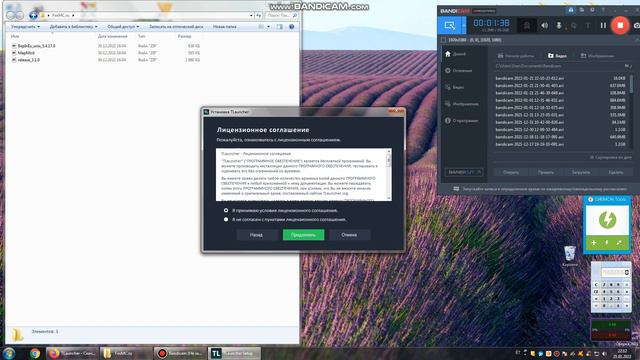
Task: Open the address bar history dropdown in Explorer
Action: point(251,15)
